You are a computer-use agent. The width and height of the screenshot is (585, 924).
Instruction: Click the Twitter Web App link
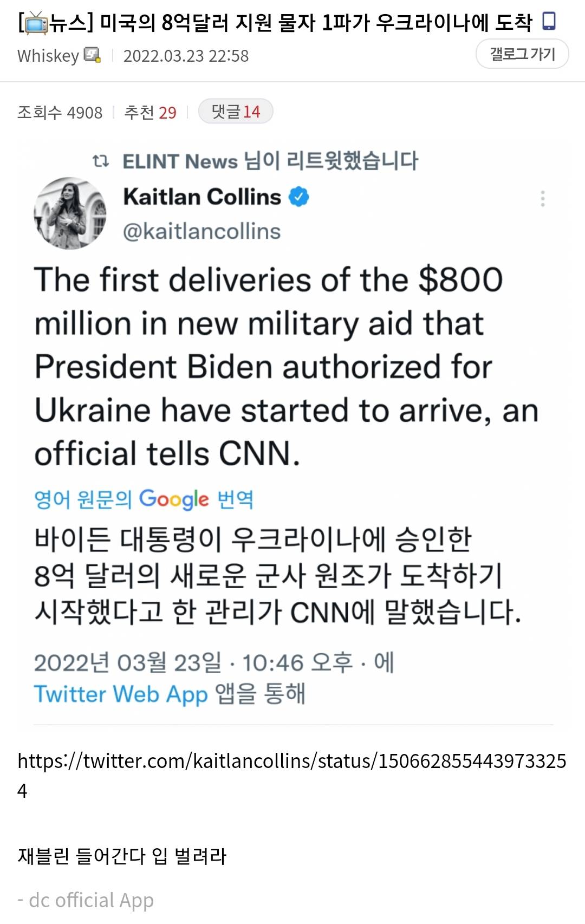tap(120, 694)
